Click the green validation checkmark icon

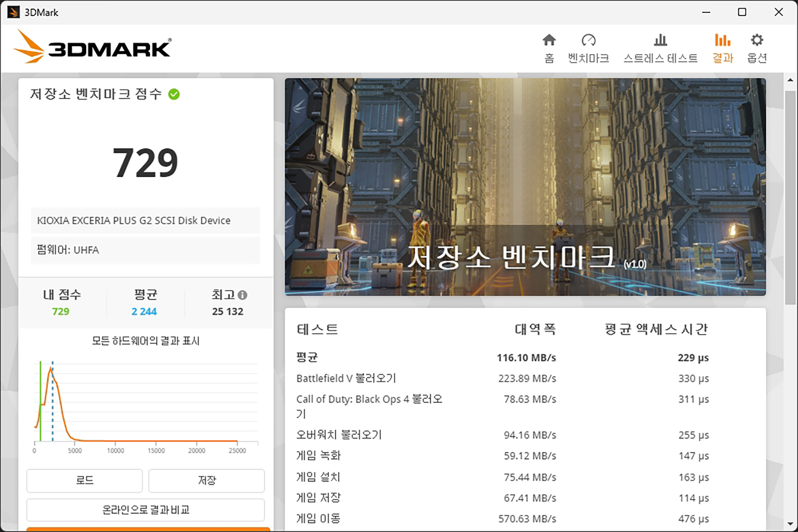tap(174, 95)
